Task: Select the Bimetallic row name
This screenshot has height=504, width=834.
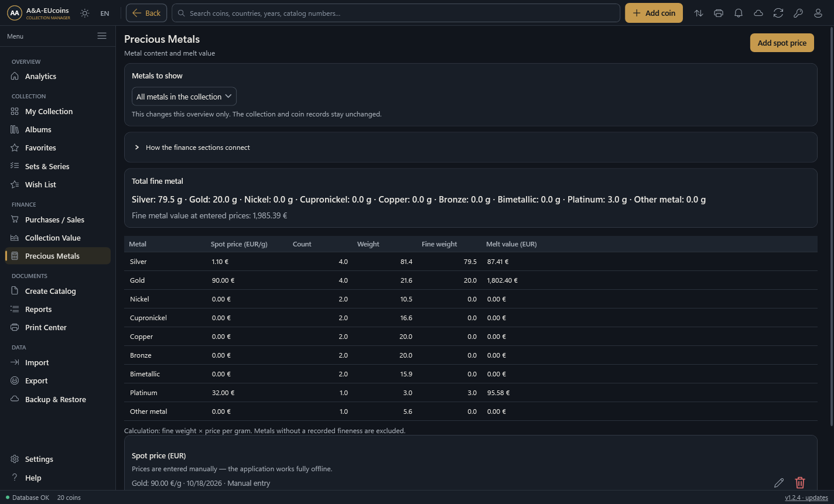Action: [x=145, y=374]
